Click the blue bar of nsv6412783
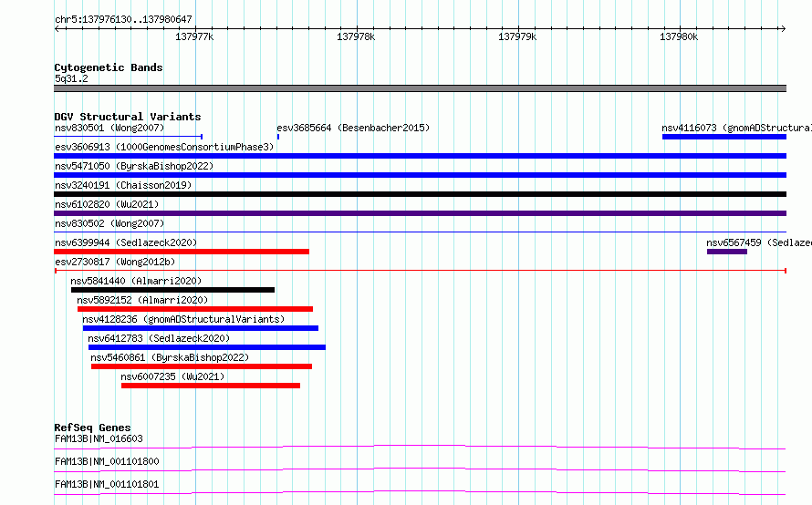Screen dimensions: 812x505 [x=207, y=347]
